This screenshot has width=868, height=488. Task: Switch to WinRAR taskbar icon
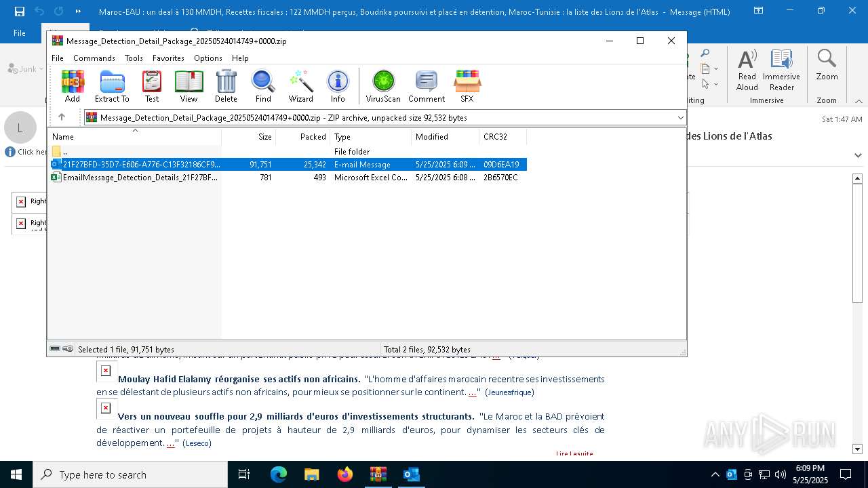[x=378, y=474]
